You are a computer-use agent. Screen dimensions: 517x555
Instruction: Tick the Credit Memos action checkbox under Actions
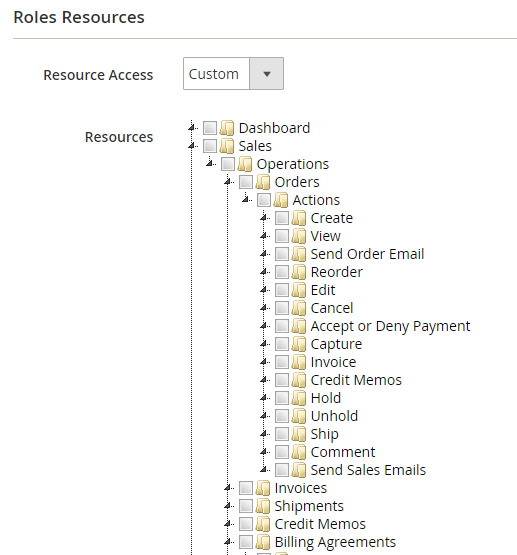(x=282, y=380)
